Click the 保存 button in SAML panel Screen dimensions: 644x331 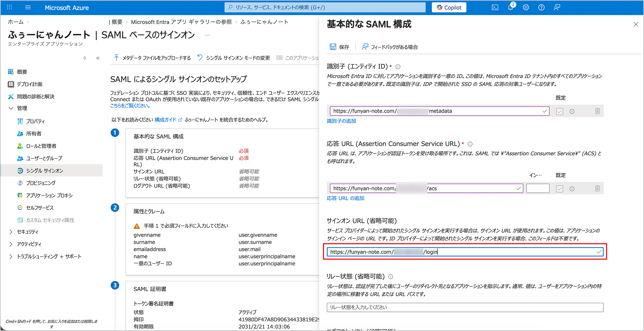339,47
